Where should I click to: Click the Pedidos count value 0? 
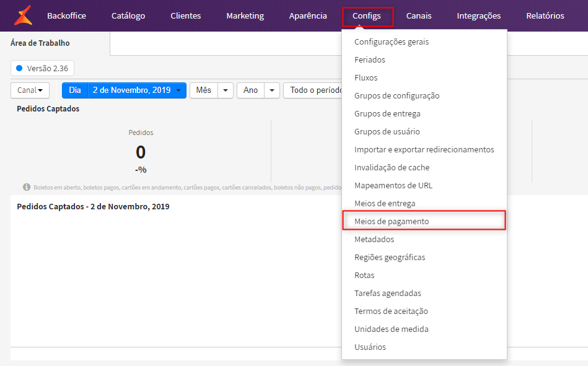tap(141, 152)
